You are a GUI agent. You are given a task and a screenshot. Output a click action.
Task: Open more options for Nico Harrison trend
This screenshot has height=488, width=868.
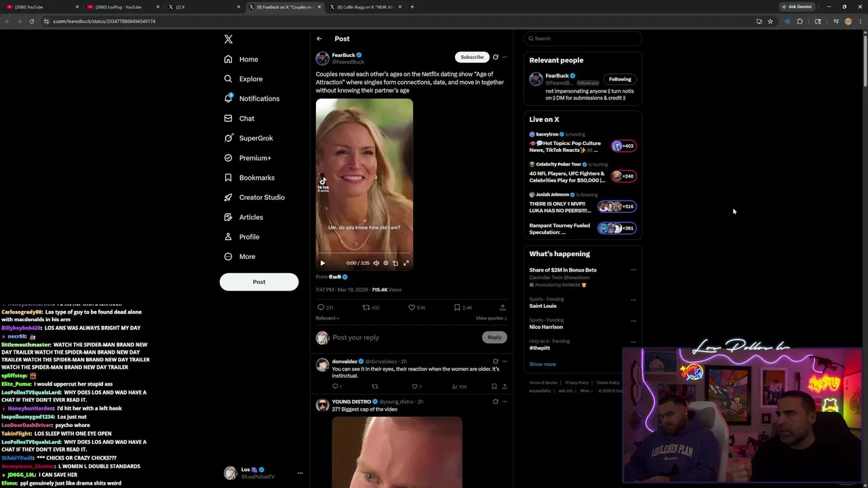pos(633,321)
